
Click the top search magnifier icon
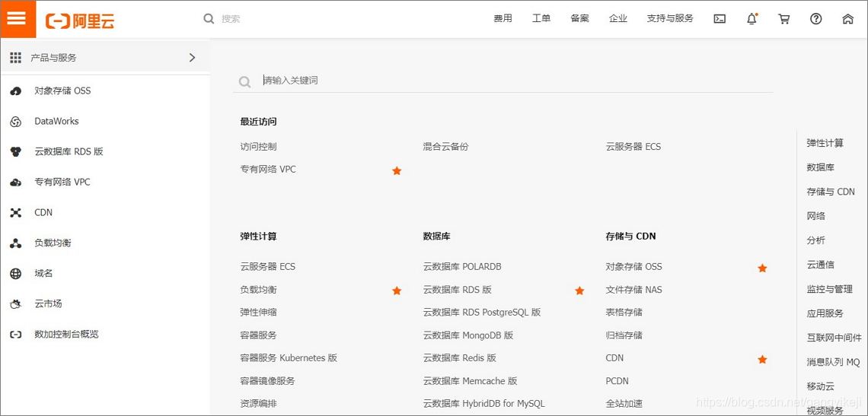pos(209,19)
